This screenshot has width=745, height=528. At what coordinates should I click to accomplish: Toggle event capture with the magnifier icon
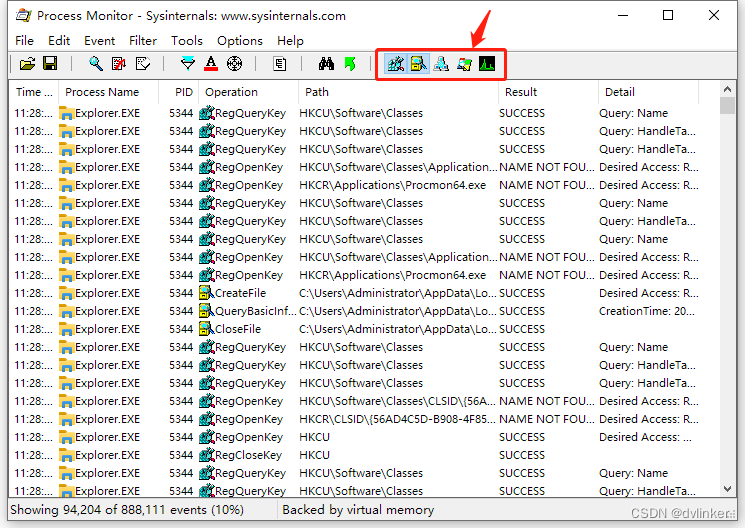click(96, 64)
